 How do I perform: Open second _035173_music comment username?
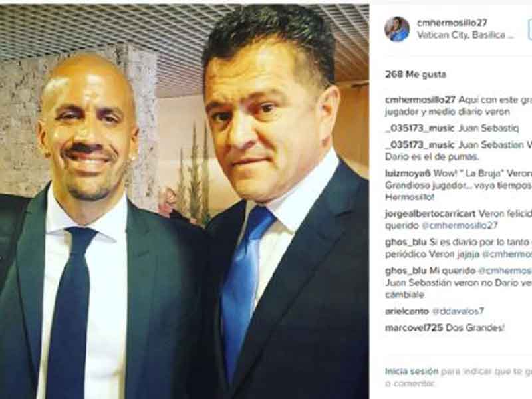pos(420,145)
